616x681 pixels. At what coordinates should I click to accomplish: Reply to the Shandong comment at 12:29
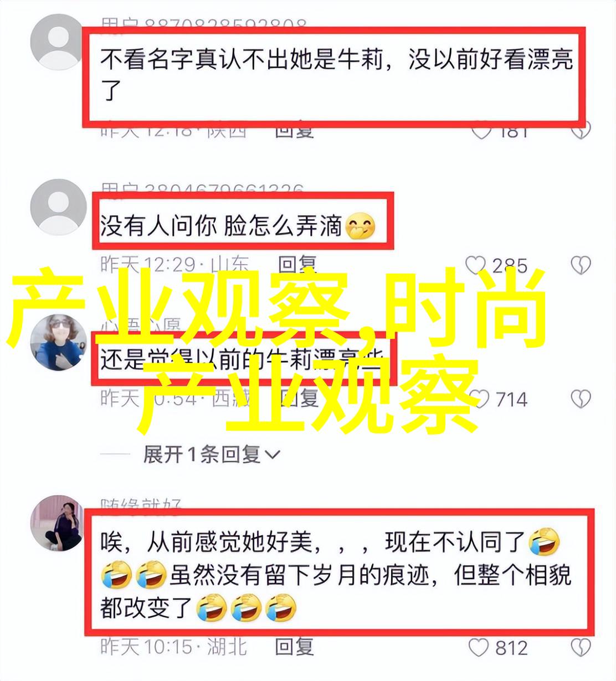tap(296, 265)
